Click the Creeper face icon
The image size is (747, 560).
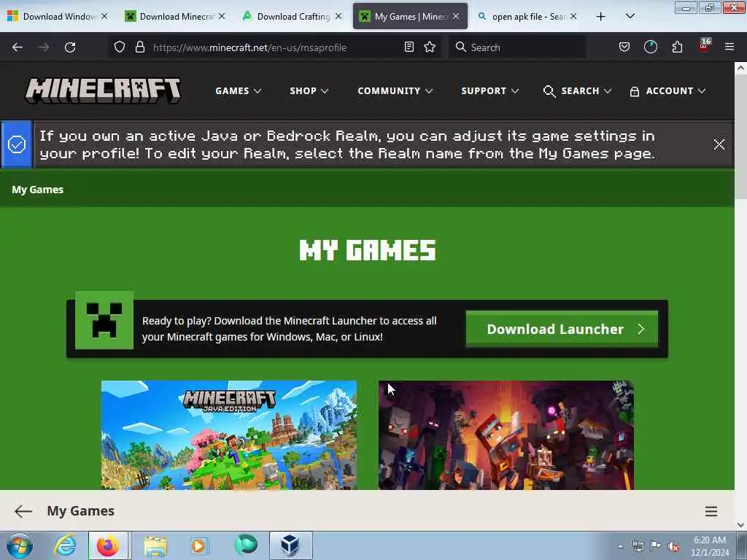(x=104, y=320)
